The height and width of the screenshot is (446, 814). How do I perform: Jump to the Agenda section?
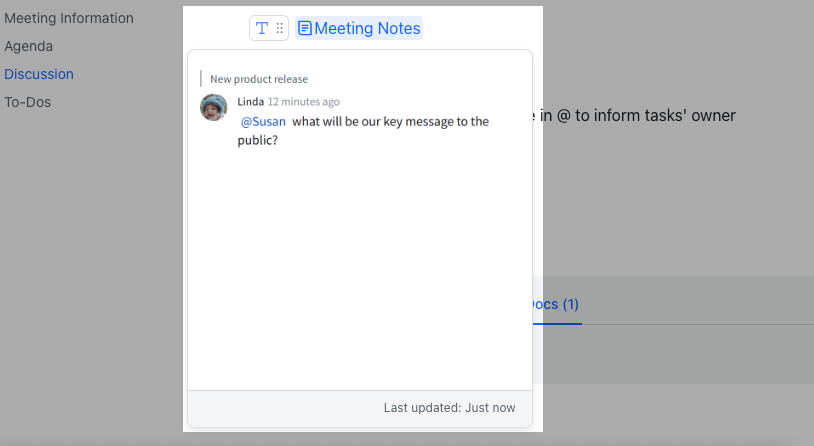pyautogui.click(x=29, y=46)
